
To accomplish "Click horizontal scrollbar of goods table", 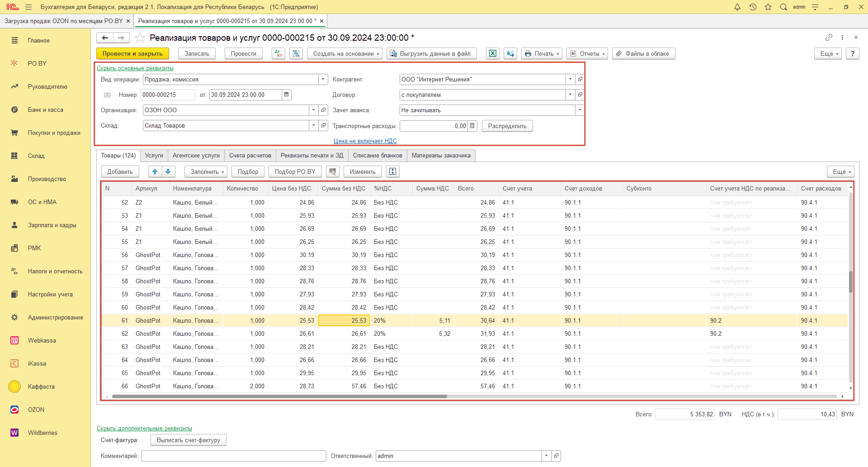I will [279, 396].
